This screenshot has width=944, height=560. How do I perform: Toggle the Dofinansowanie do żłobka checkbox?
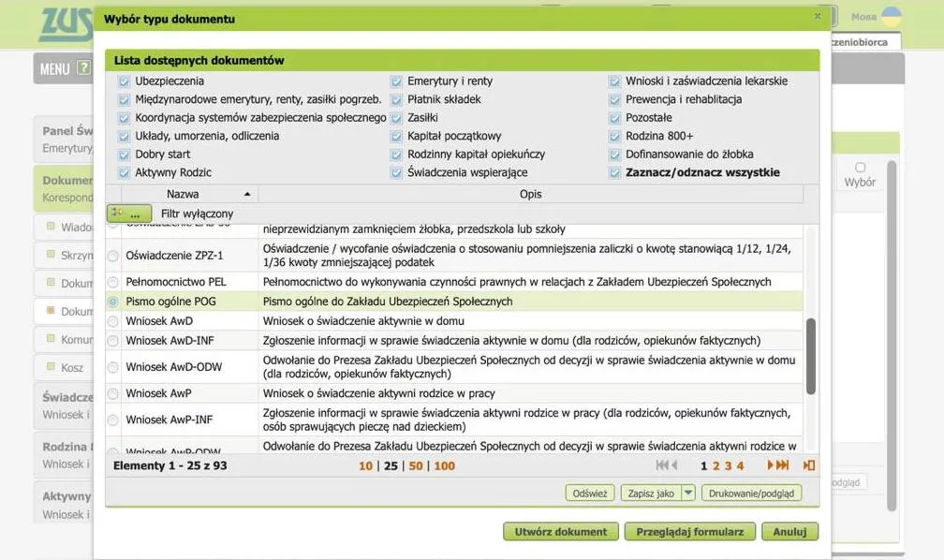click(614, 155)
